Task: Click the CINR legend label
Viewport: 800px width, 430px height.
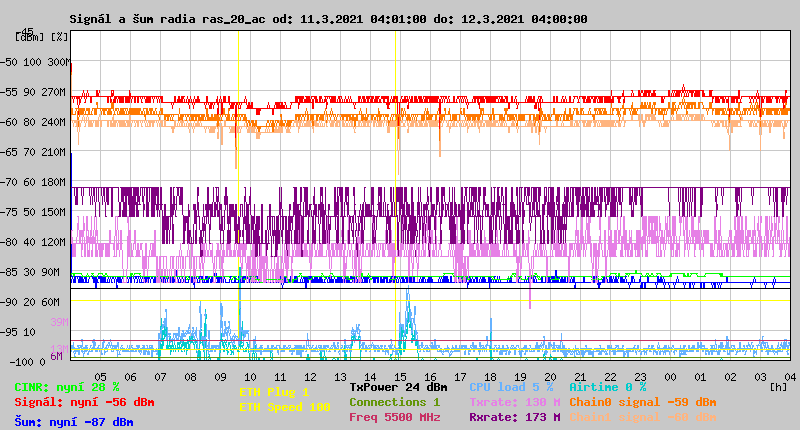Action: click(67, 387)
